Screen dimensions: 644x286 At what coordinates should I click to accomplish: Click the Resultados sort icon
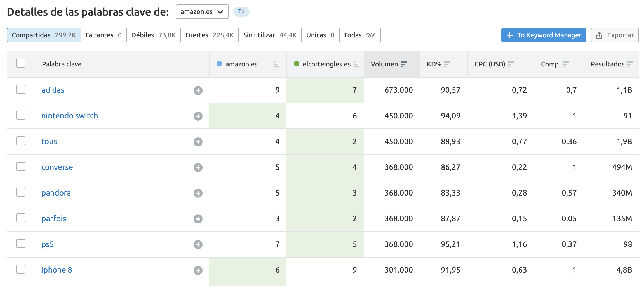coord(630,64)
